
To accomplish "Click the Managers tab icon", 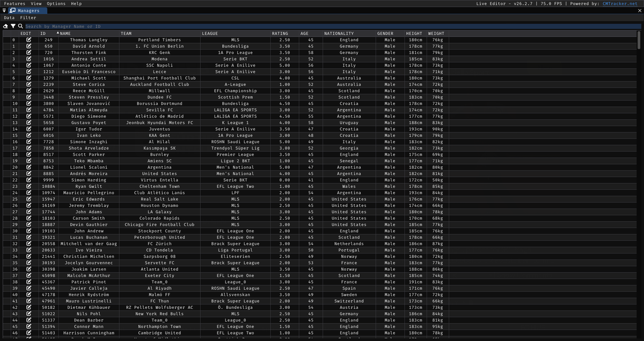I will [12, 10].
